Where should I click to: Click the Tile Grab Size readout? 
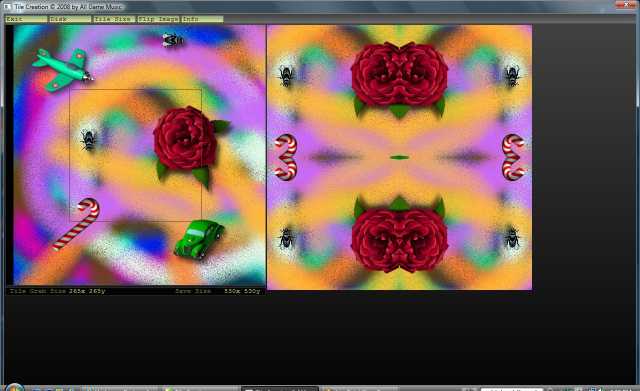(58, 291)
